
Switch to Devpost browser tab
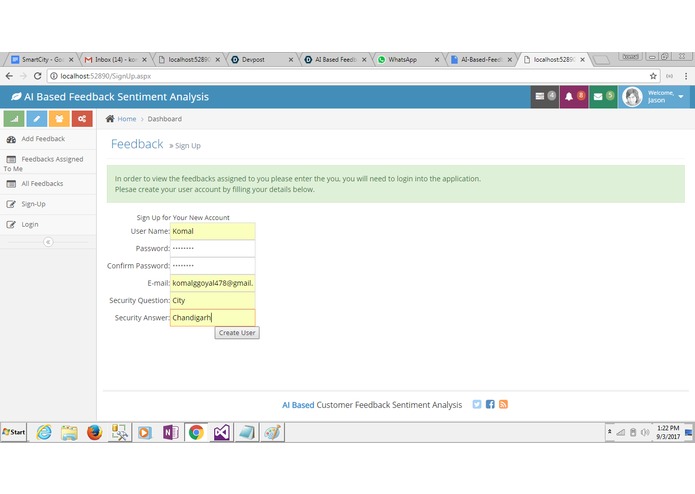[262, 59]
